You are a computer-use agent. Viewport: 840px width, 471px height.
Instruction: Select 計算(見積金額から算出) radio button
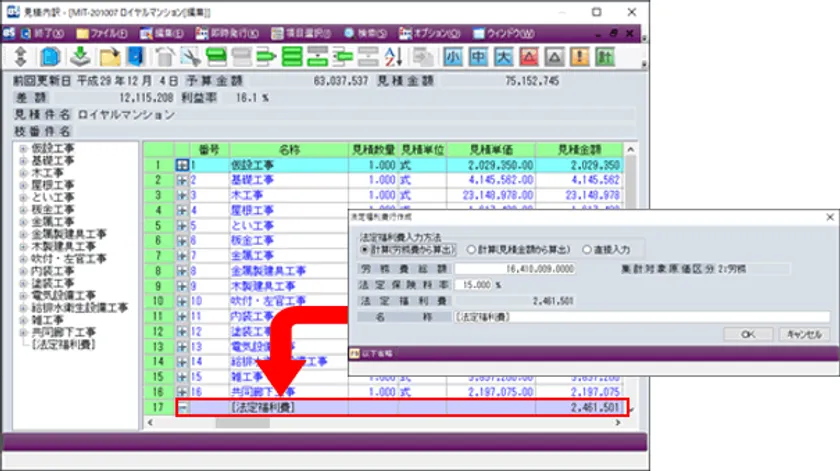pos(471,249)
